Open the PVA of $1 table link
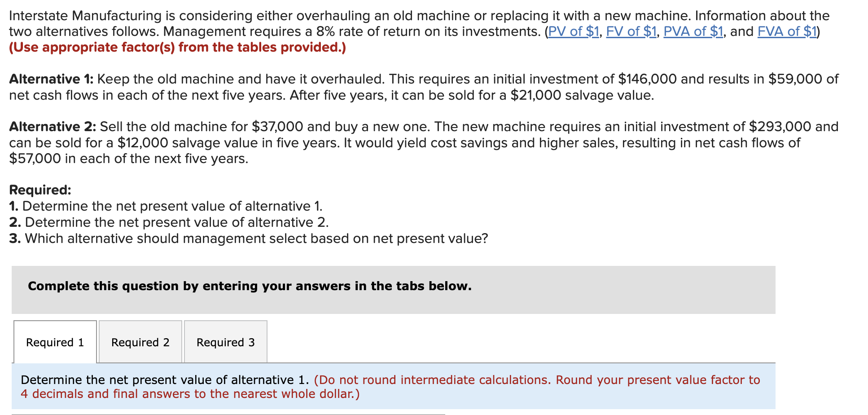This screenshot has height=415, width=868. click(693, 31)
